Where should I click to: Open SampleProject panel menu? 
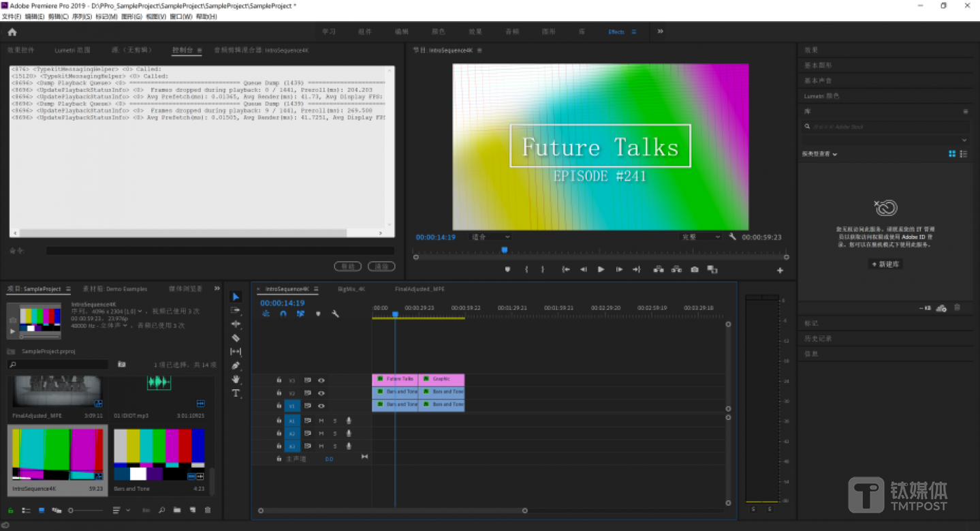(x=68, y=289)
